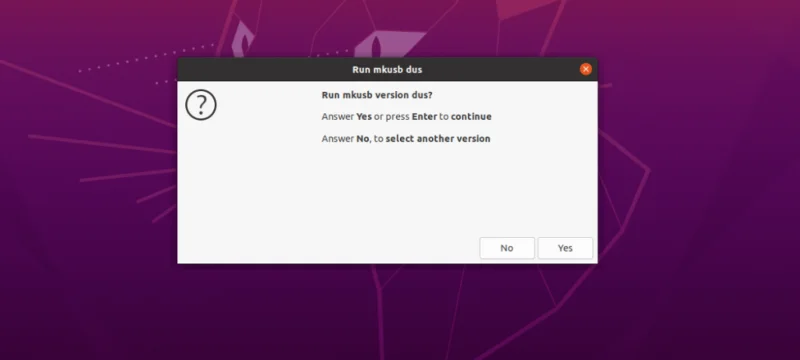
Task: Click the 'Answer No, to select another version' line
Action: point(406,139)
